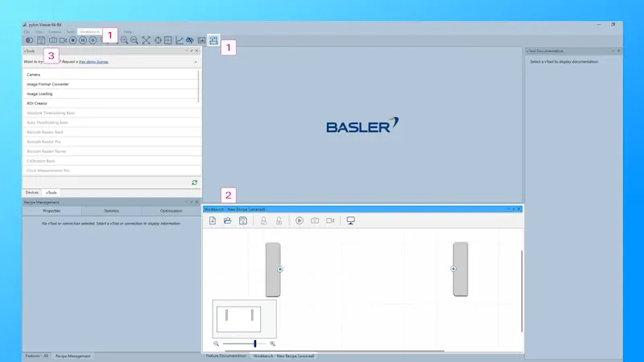Click the zoom out magnifier in the main toolbar

click(x=134, y=40)
